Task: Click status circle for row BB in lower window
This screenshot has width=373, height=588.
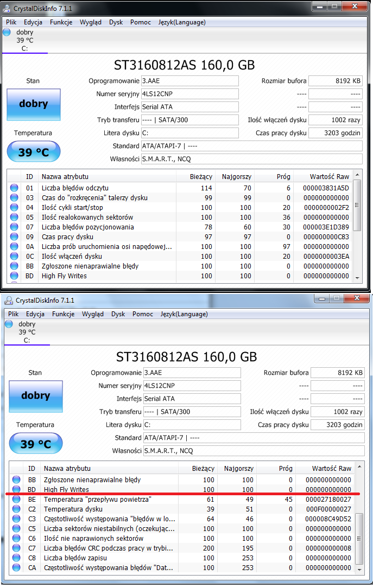Action: [x=16, y=480]
